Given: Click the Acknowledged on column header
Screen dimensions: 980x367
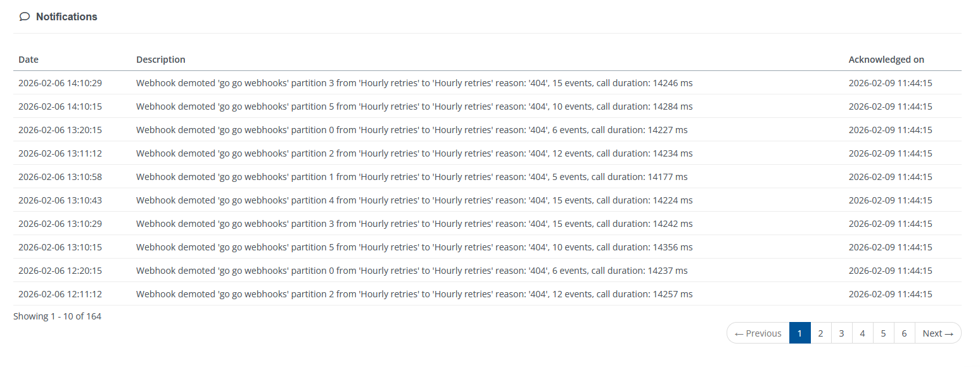Looking at the screenshot, I should (886, 60).
